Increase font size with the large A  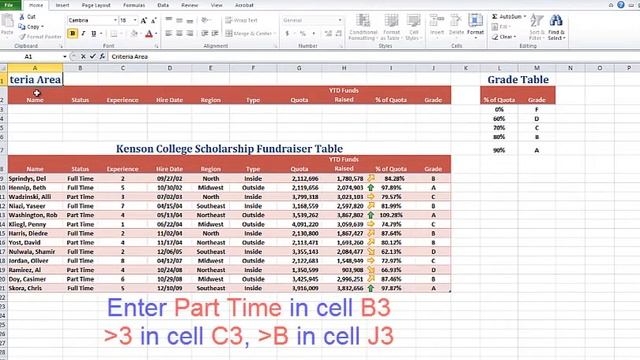(x=144, y=20)
